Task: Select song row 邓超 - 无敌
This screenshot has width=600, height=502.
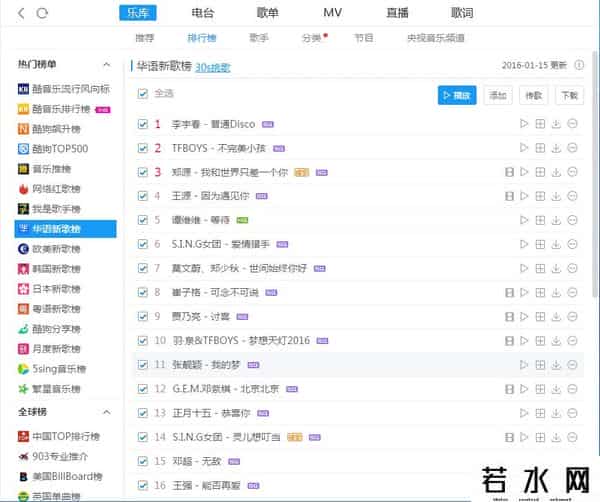Action: click(x=359, y=461)
